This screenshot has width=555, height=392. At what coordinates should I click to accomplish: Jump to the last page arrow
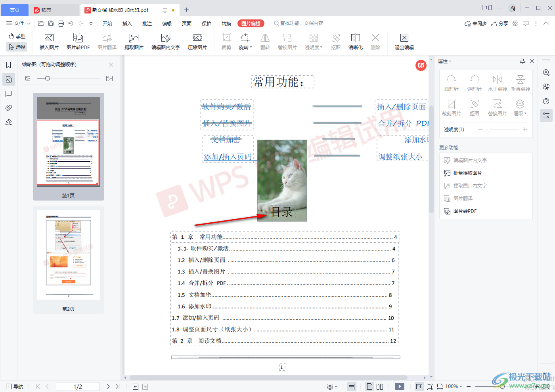117,386
